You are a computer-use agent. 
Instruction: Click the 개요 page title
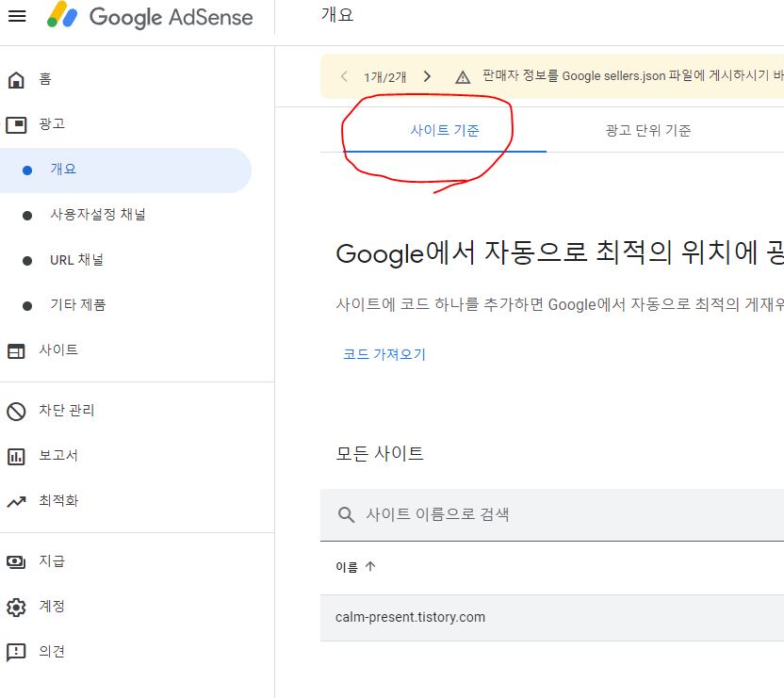(x=337, y=15)
